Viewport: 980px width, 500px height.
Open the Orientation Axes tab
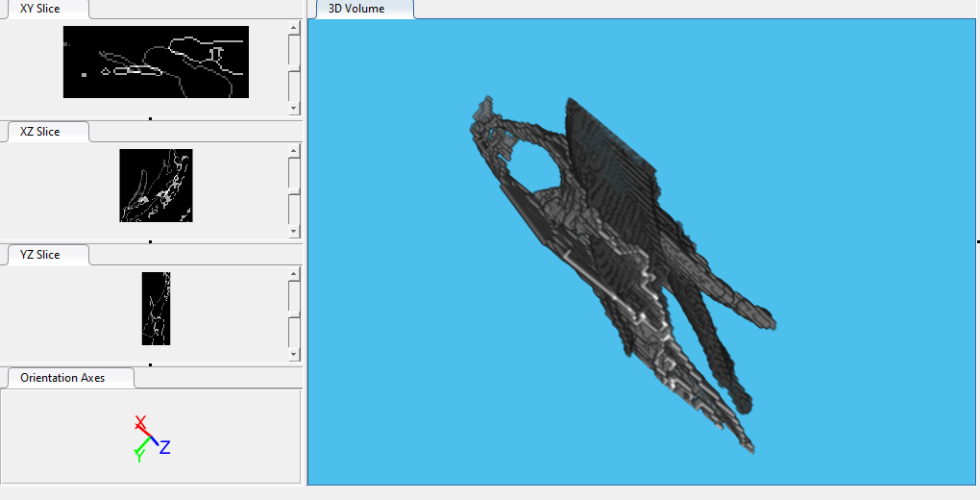pyautogui.click(x=62, y=378)
